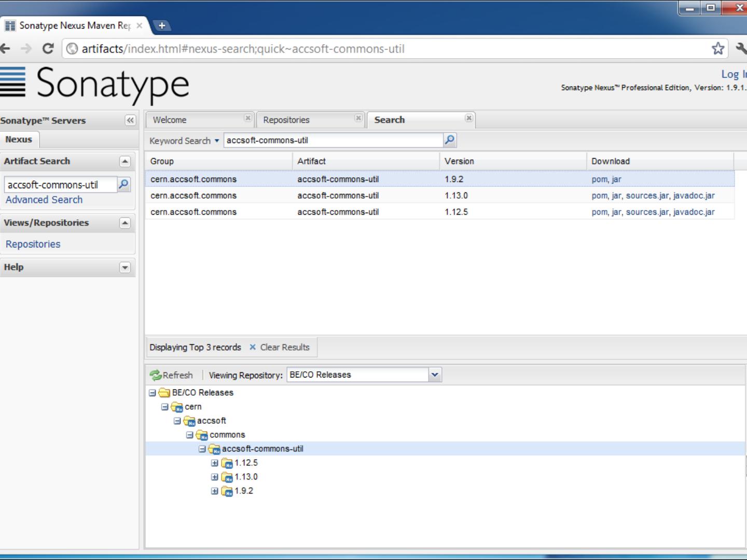This screenshot has height=560, width=747.
Task: Click the keyword search text field
Action: (x=332, y=140)
